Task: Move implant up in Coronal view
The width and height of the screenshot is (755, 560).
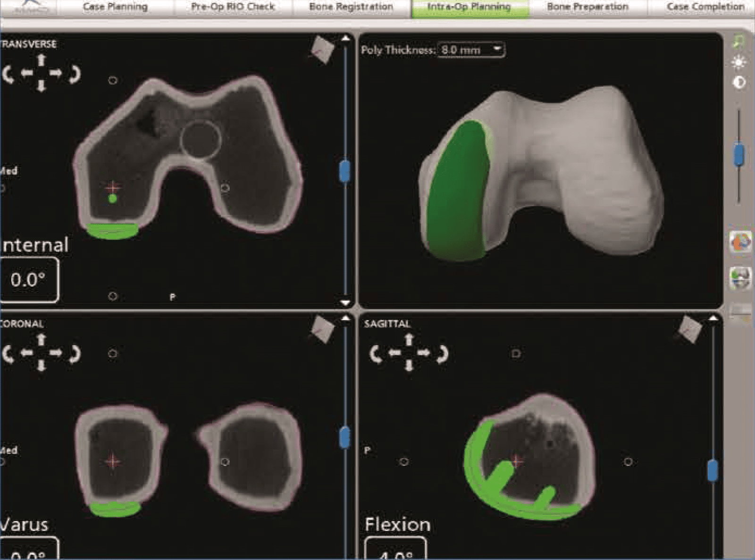Action: tap(42, 340)
